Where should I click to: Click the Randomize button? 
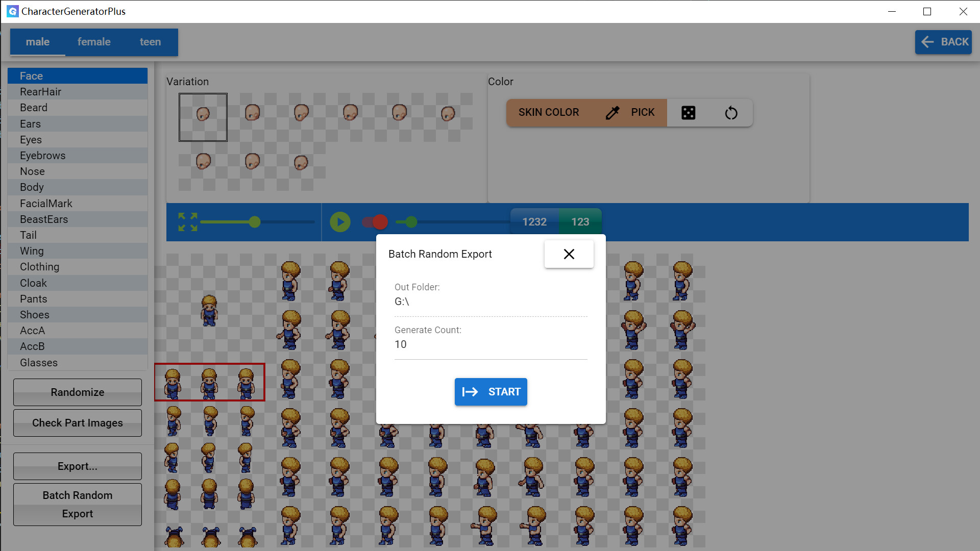pyautogui.click(x=77, y=392)
